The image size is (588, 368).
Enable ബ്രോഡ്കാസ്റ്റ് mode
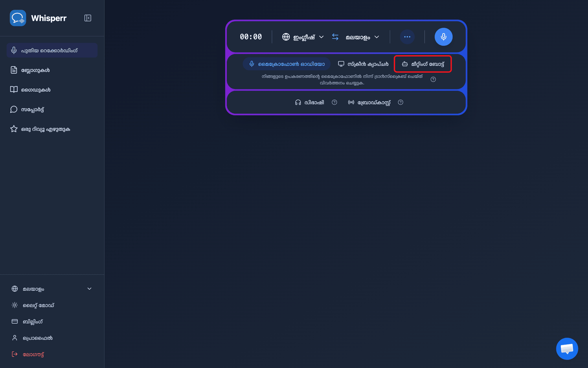369,102
